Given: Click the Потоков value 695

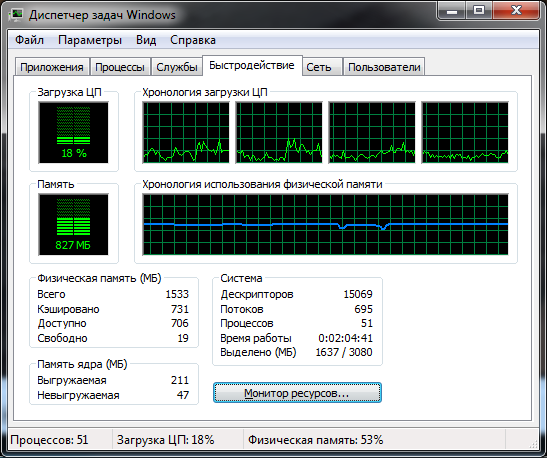Looking at the screenshot, I should coord(364,309).
